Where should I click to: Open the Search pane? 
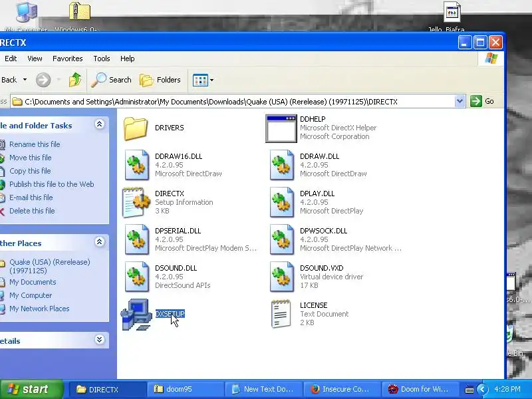point(111,80)
